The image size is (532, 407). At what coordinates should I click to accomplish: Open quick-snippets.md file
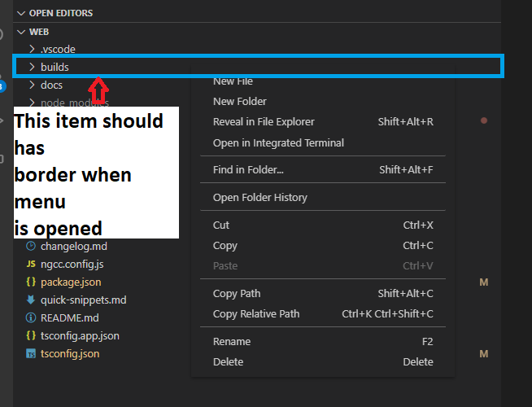pos(83,300)
